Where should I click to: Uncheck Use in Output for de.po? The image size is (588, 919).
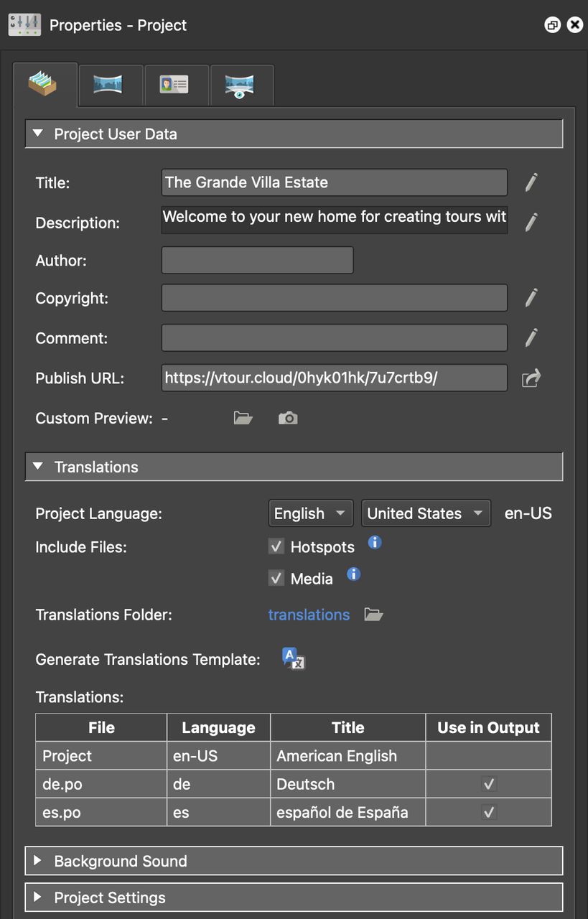click(489, 784)
